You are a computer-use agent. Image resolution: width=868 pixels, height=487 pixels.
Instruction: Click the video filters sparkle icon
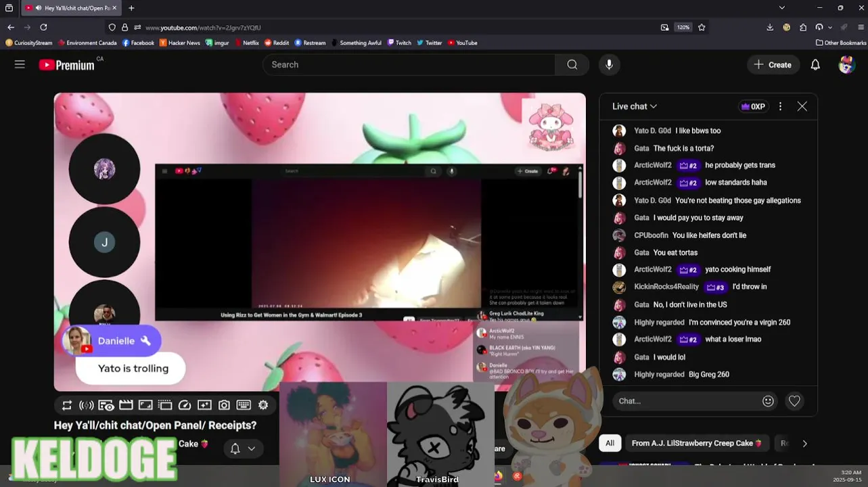(x=204, y=405)
